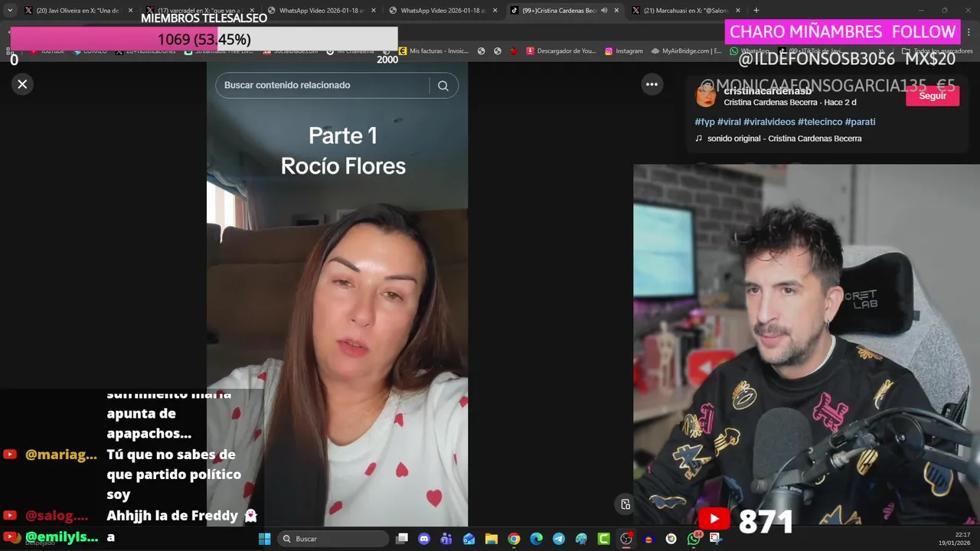Open the #viral hashtag link
Screen dimensions: 980x551
729,122
